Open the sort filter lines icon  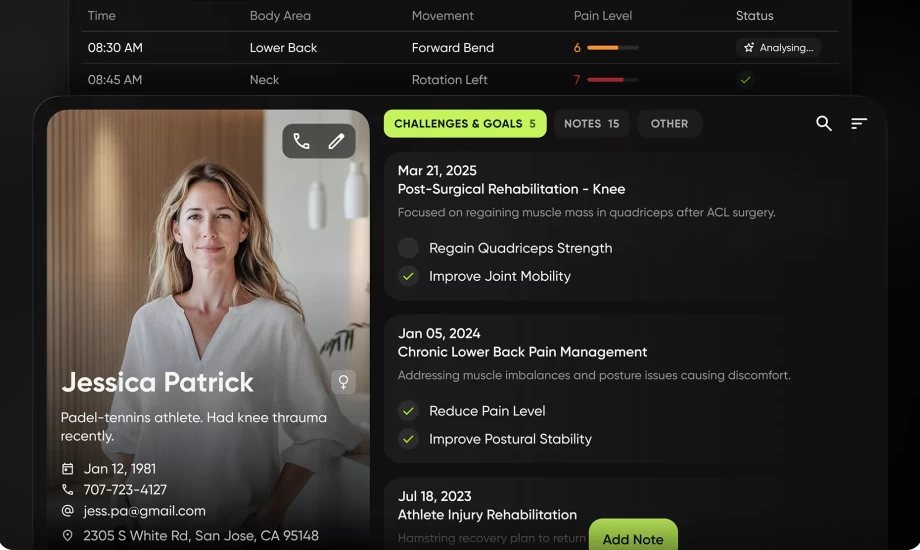click(859, 123)
